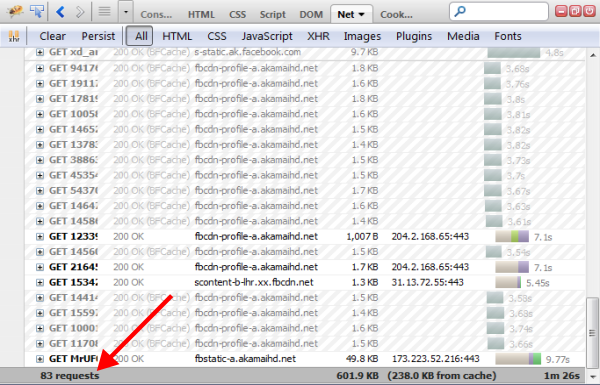This screenshot has height=385, width=600.
Task: Open the Net tab options menu
Action: [362, 15]
